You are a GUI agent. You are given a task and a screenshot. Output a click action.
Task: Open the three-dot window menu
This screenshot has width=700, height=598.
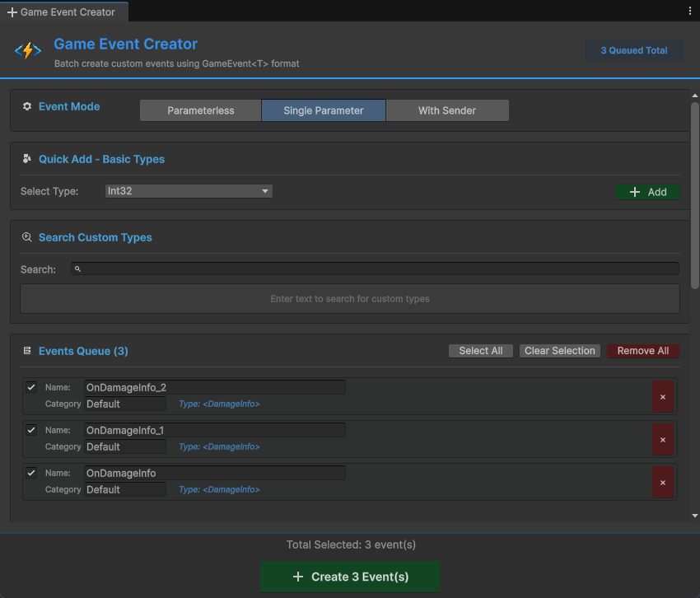pos(690,11)
